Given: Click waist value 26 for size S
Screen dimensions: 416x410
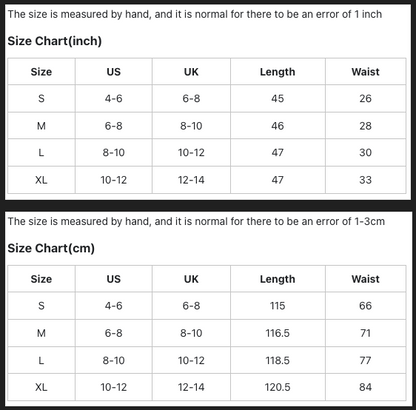Looking at the screenshot, I should (365, 98).
